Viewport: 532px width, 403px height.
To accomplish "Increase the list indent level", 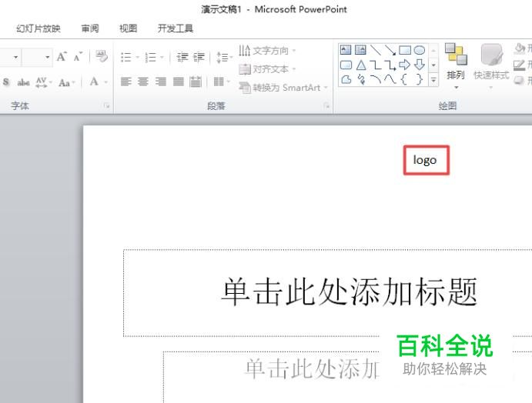I will click(199, 57).
